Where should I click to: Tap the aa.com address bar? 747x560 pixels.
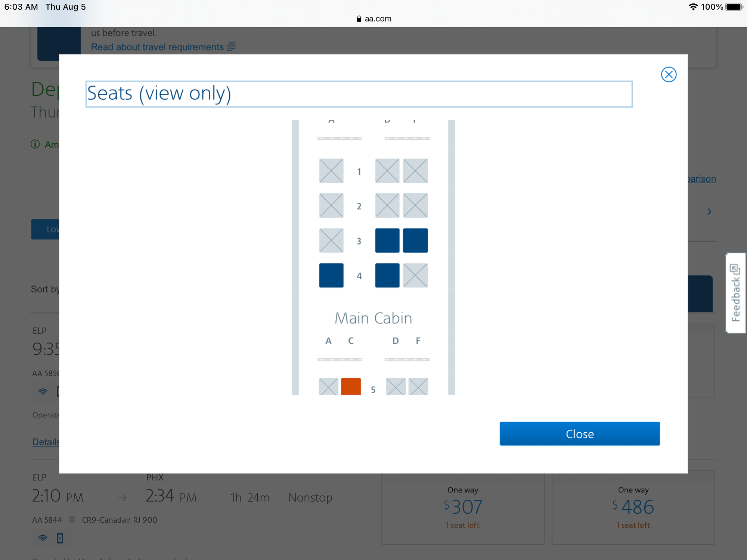(x=373, y=19)
